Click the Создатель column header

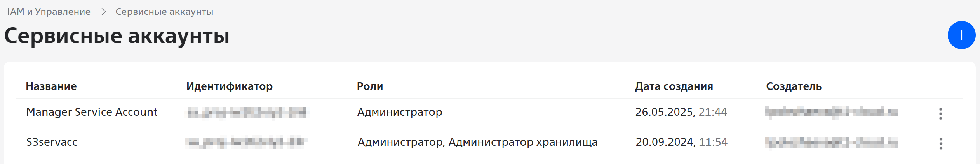(793, 86)
